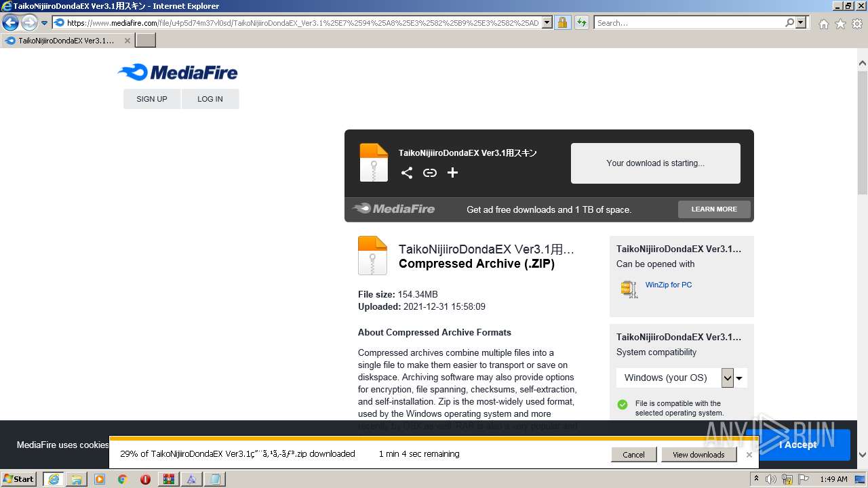Click the security lock icon in address bar
Image resolution: width=868 pixels, height=488 pixels.
[x=562, y=22]
